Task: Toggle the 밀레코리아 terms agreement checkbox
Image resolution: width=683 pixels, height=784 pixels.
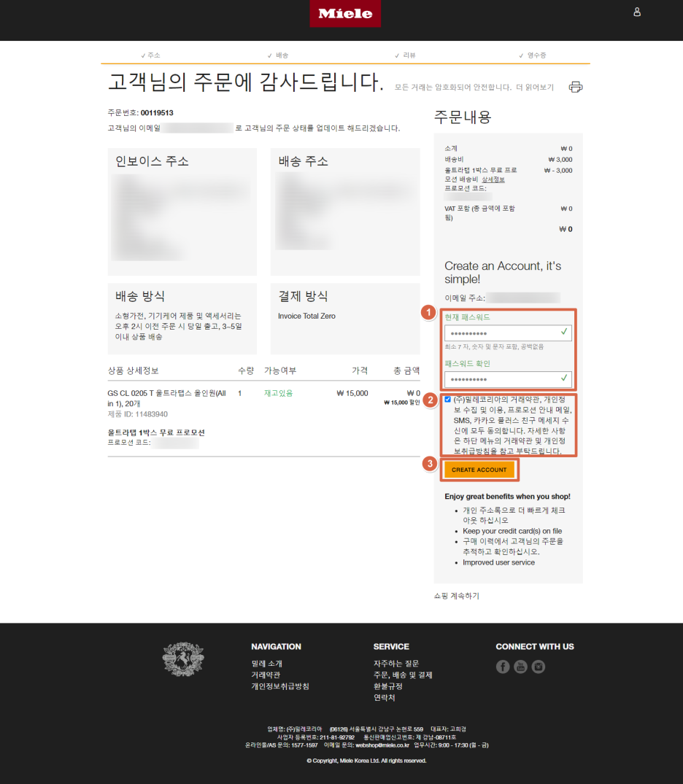Action: click(447, 399)
